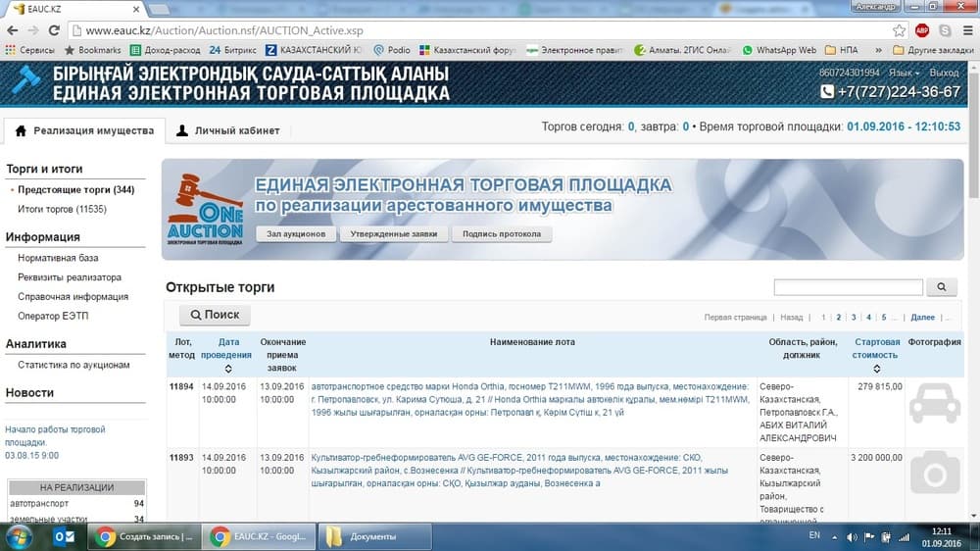The height and width of the screenshot is (551, 980).
Task: Open Доход-расход bookmark
Action: click(x=165, y=50)
